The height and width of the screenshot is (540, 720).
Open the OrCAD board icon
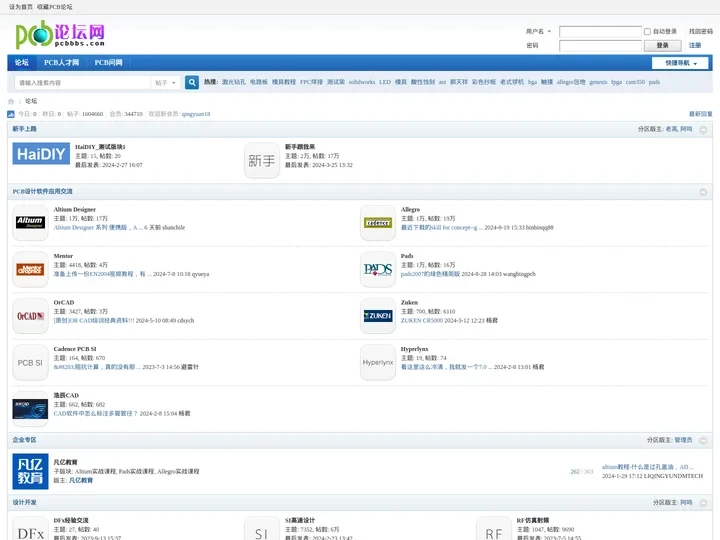tap(30, 316)
